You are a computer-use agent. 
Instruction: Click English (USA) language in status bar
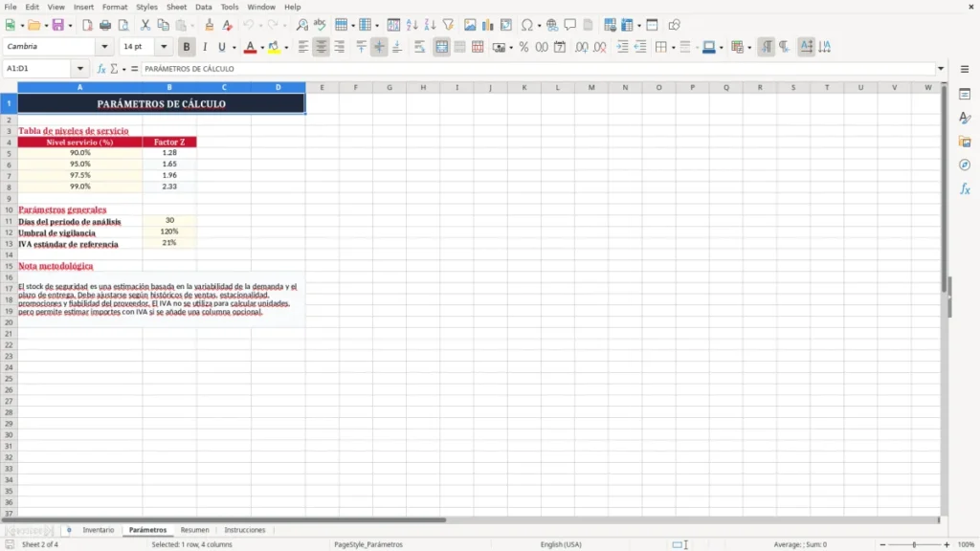(x=561, y=544)
